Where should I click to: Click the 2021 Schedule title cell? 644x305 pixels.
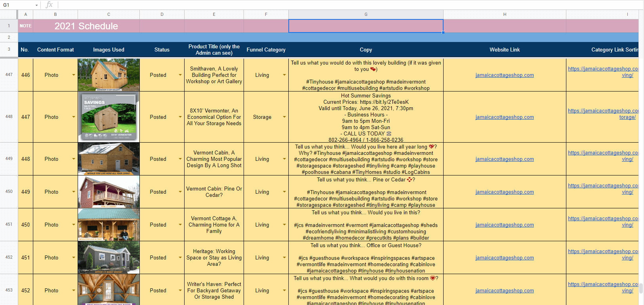[x=86, y=26]
